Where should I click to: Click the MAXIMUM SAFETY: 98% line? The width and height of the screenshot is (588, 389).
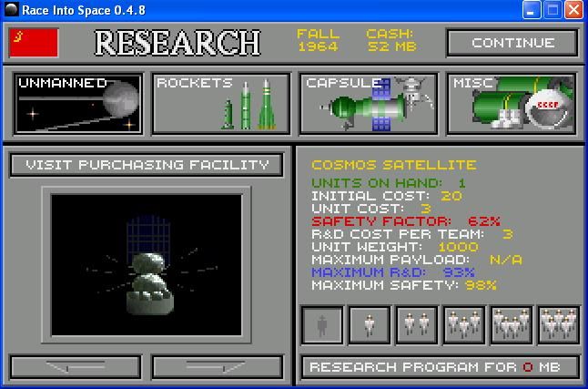tap(404, 285)
